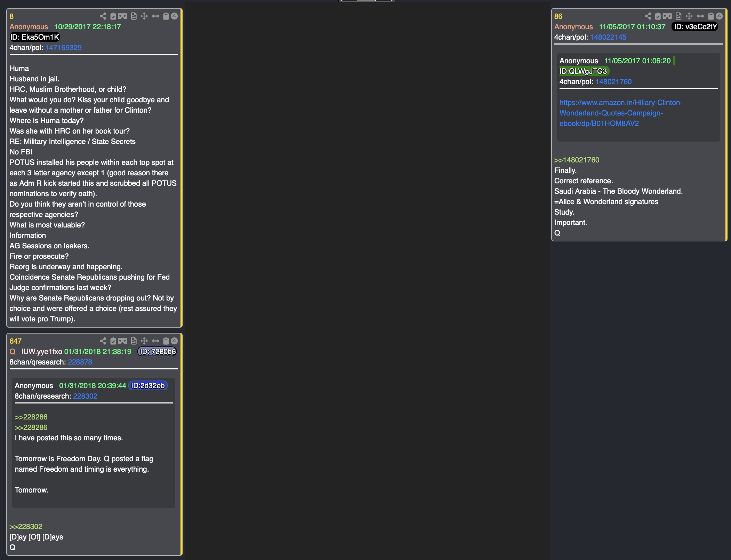Image resolution: width=731 pixels, height=560 pixels.
Task: Click the line "AG Sessions on leakers."
Action: pyautogui.click(x=49, y=246)
